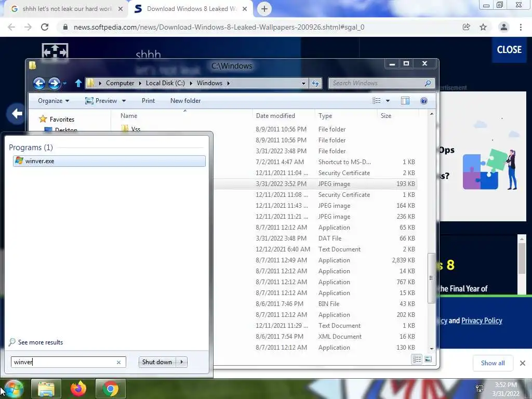Click the taskbar clock showing 3:52 PM
The height and width of the screenshot is (399, 532).
[x=506, y=389]
